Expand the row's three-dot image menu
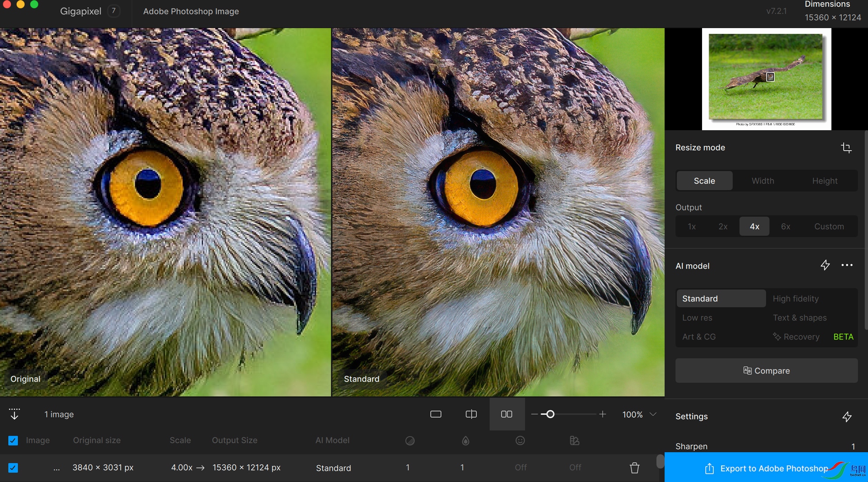Viewport: 868px width, 482px height. 57,468
